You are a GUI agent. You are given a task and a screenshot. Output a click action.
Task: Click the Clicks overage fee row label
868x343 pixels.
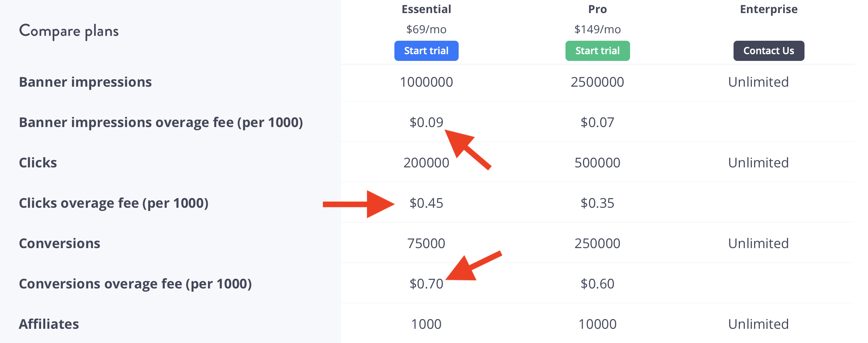[x=114, y=203]
